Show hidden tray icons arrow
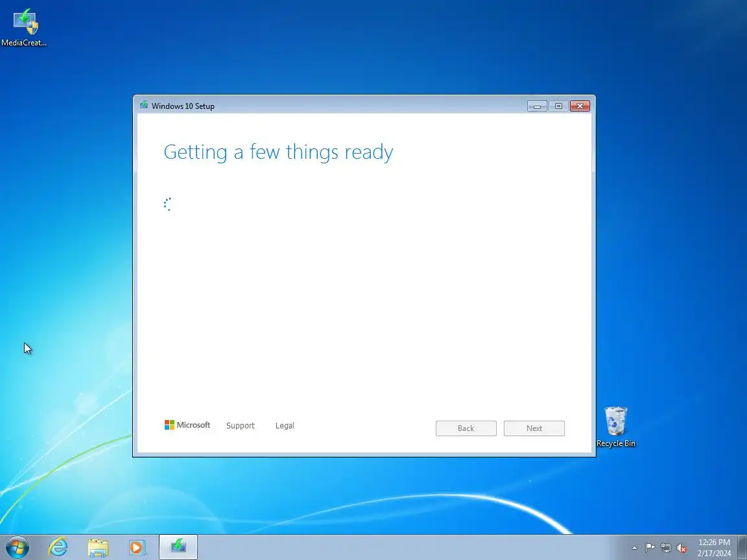 [634, 548]
